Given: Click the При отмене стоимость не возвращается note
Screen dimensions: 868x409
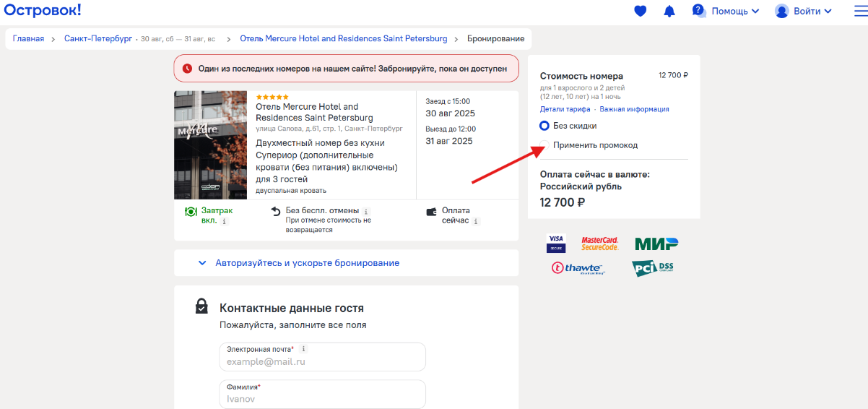Looking at the screenshot, I should (x=328, y=225).
